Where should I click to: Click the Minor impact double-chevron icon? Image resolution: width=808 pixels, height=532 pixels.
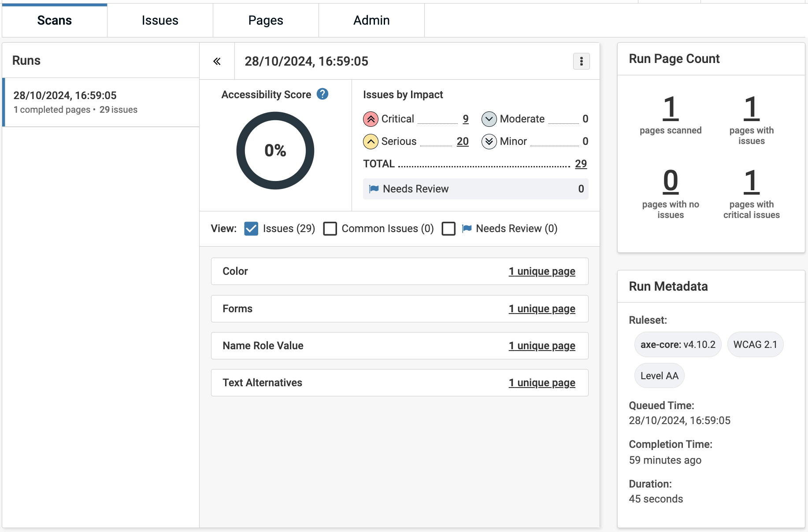coord(489,141)
